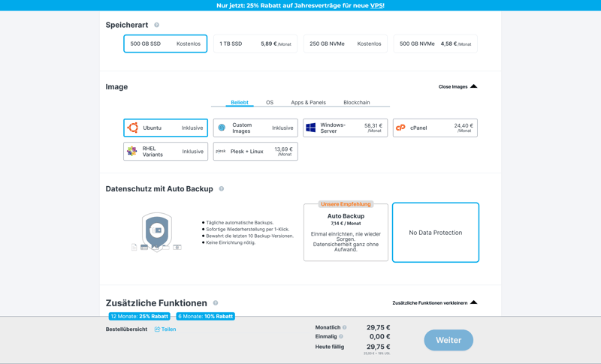Click the cPanel logo icon
This screenshot has height=364, width=601.
tap(400, 128)
